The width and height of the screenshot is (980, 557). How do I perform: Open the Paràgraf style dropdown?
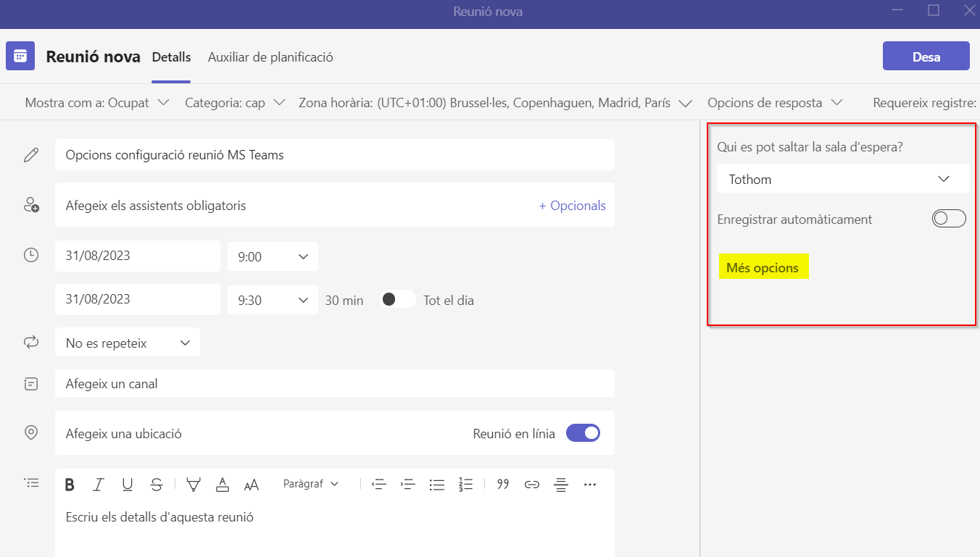click(x=311, y=484)
